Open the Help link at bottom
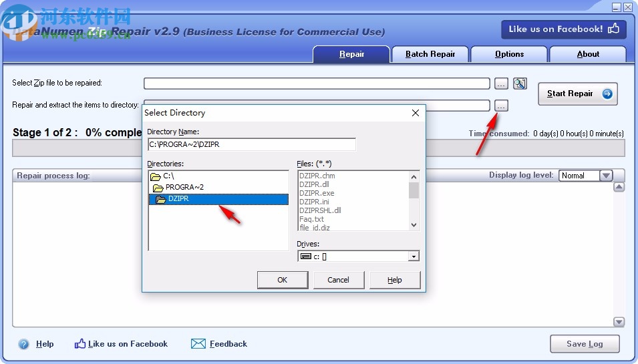 [45, 344]
